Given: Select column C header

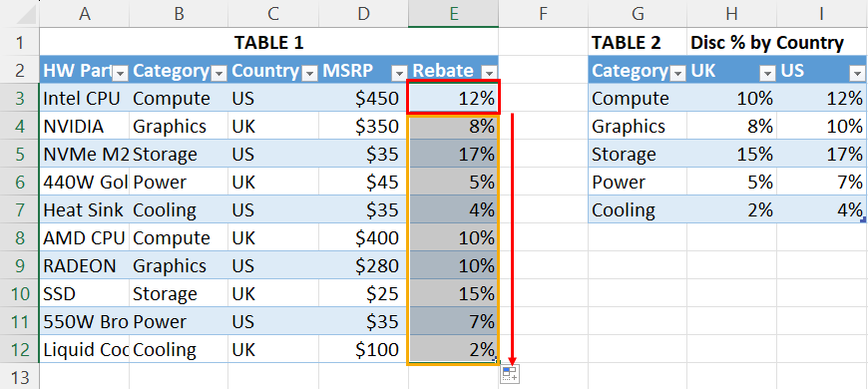Looking at the screenshot, I should coord(273,14).
